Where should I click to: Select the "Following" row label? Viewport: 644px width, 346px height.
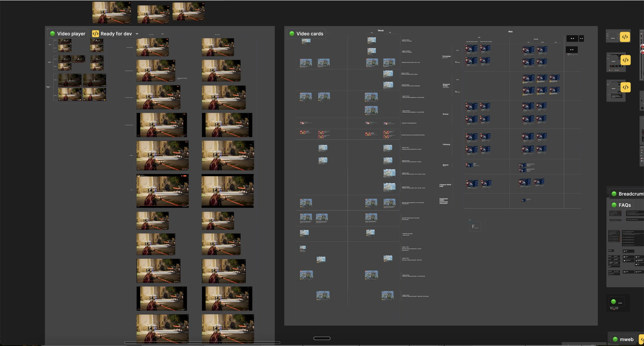pyautogui.click(x=446, y=145)
